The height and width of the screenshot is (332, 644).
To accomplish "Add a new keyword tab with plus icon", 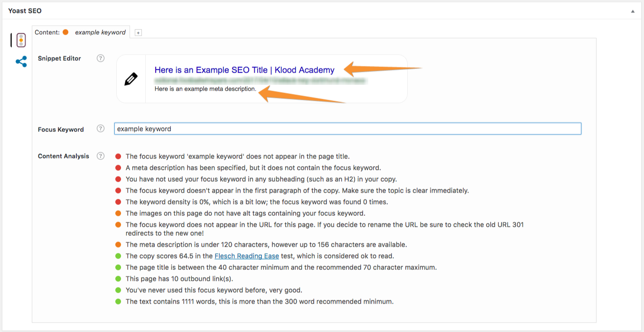I will (138, 33).
